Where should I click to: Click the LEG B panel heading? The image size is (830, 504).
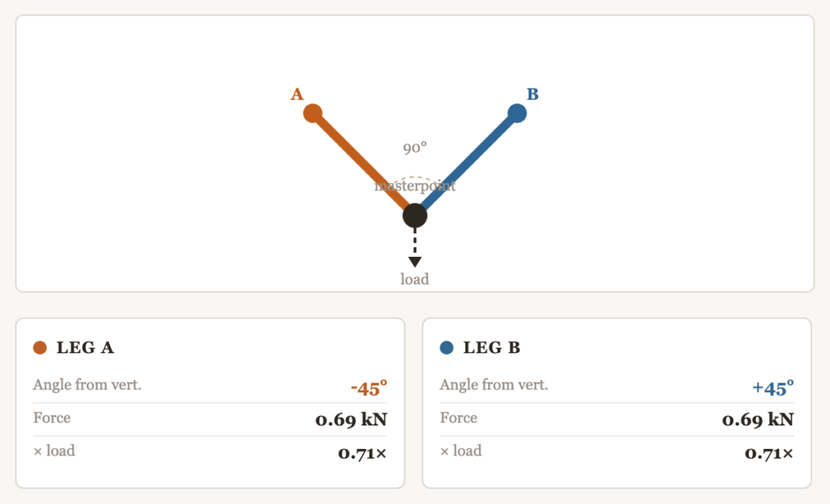(491, 348)
